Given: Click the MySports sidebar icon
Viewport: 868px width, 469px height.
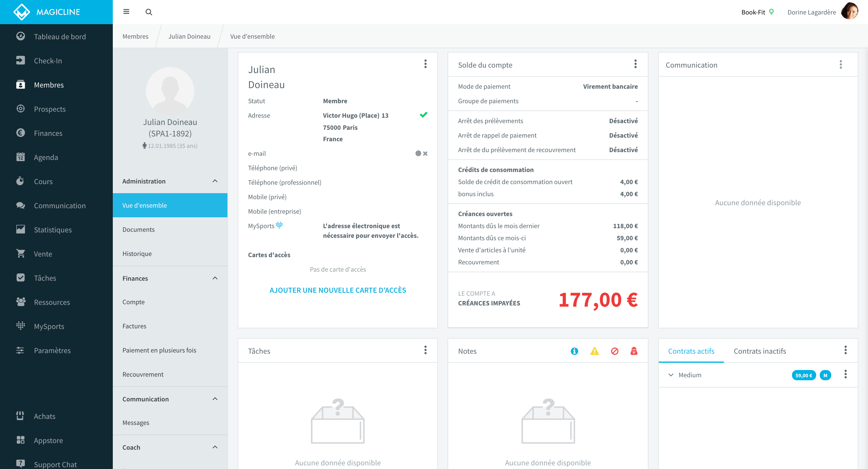Looking at the screenshot, I should 21,326.
